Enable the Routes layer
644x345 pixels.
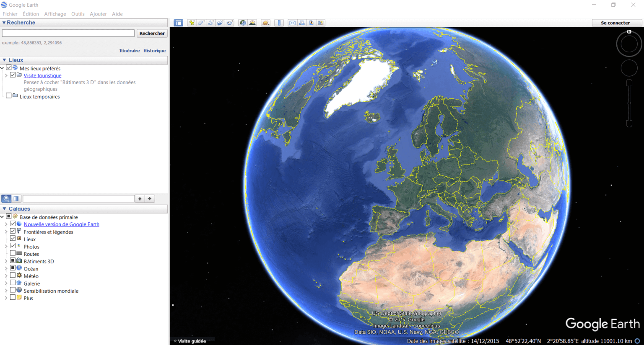13,254
